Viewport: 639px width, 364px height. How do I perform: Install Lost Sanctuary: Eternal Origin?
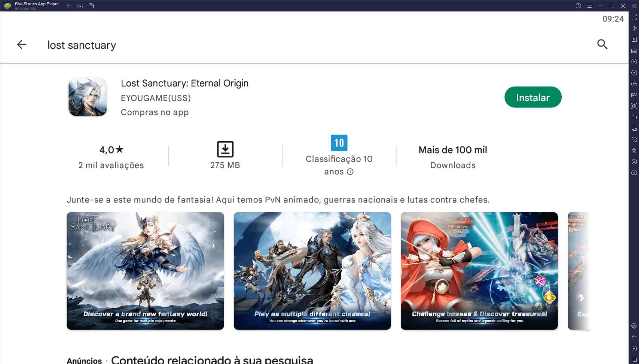pyautogui.click(x=533, y=97)
